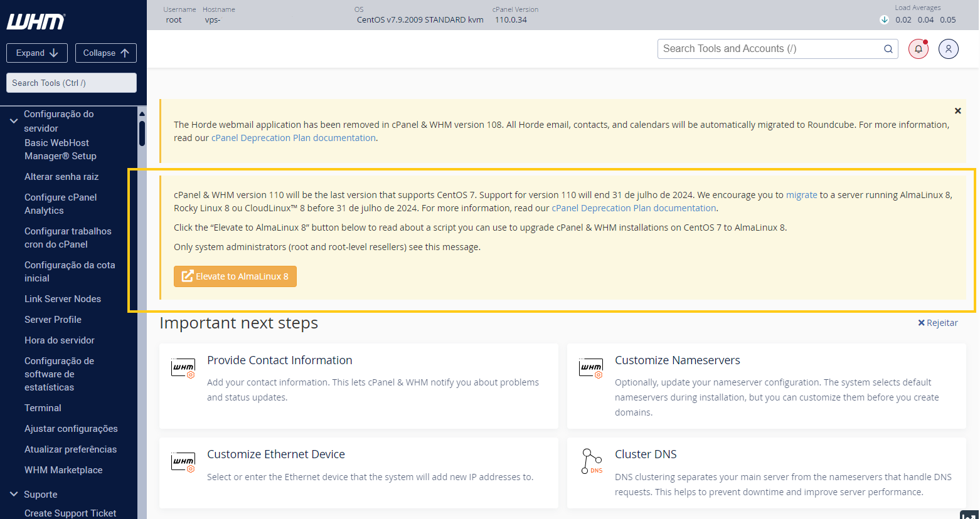The width and height of the screenshot is (980, 519).
Task: Click the sidebar scrollbar up arrow
Action: (x=142, y=113)
